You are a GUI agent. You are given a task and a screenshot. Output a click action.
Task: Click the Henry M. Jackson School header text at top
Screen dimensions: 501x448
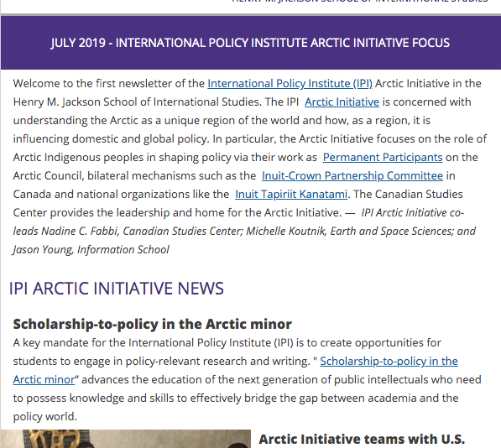pyautogui.click(x=360, y=2)
